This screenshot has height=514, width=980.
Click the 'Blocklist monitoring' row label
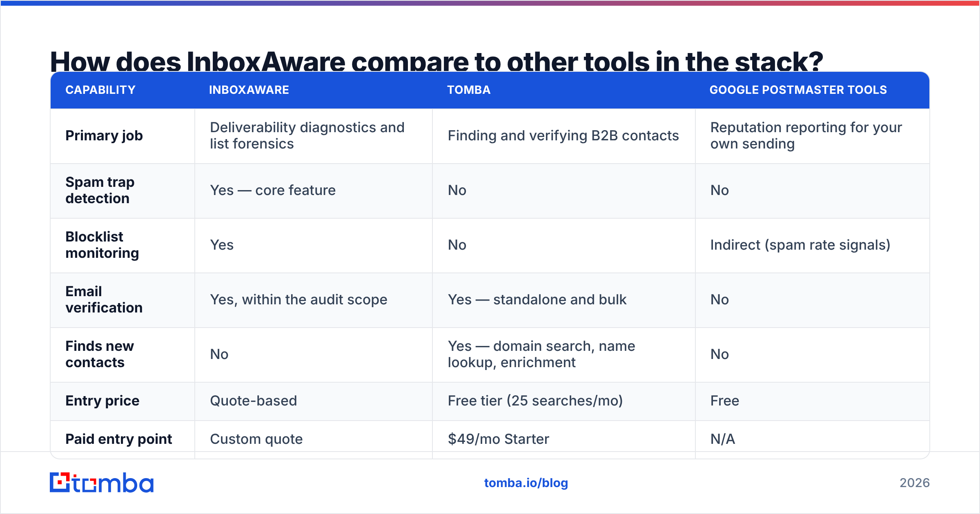click(x=102, y=245)
